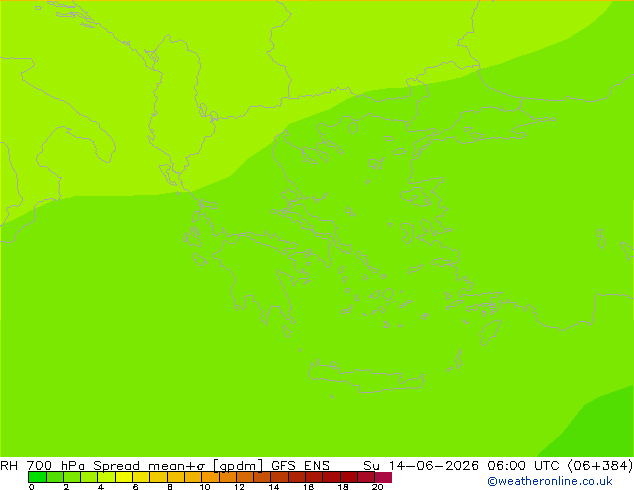
Task: Click the '06:00 UTC' time text
Action: pos(523,466)
